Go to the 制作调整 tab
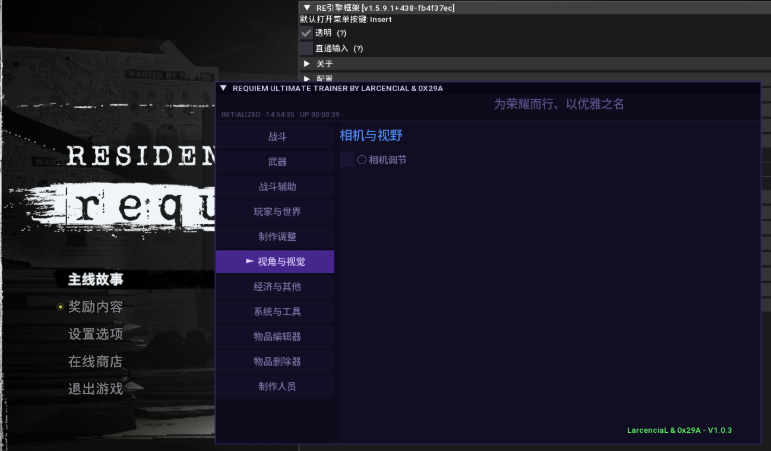Screen dimensions: 771x451 point(275,237)
